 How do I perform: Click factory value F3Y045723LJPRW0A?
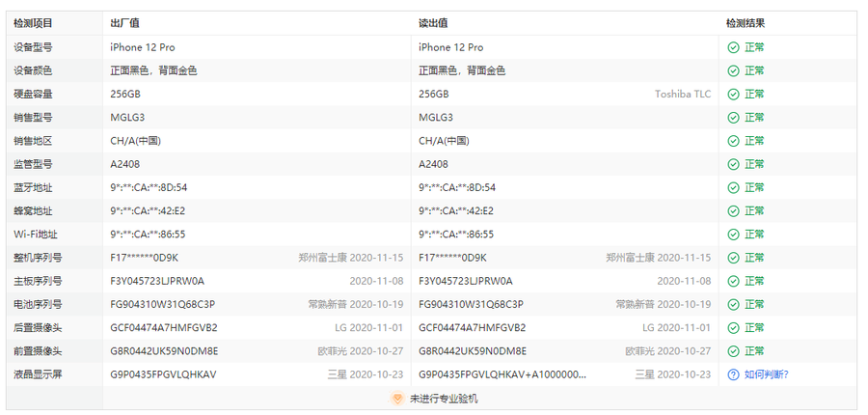coord(157,281)
